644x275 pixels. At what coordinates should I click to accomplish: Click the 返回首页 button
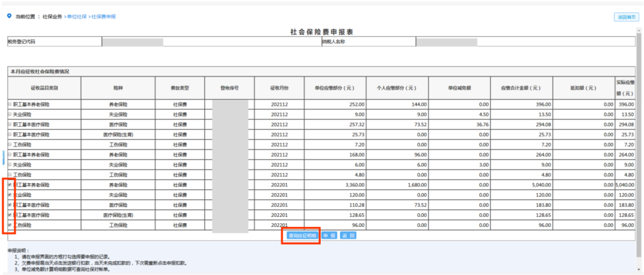click(626, 17)
